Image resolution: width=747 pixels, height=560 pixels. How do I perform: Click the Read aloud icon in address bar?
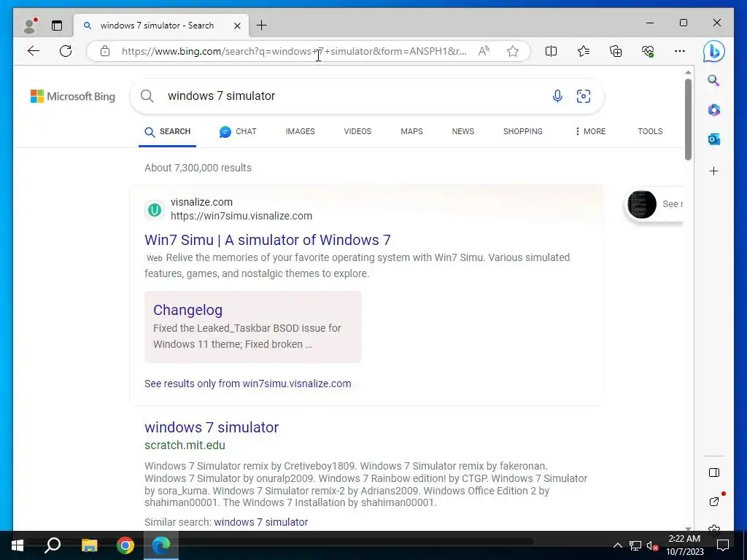[x=484, y=51]
